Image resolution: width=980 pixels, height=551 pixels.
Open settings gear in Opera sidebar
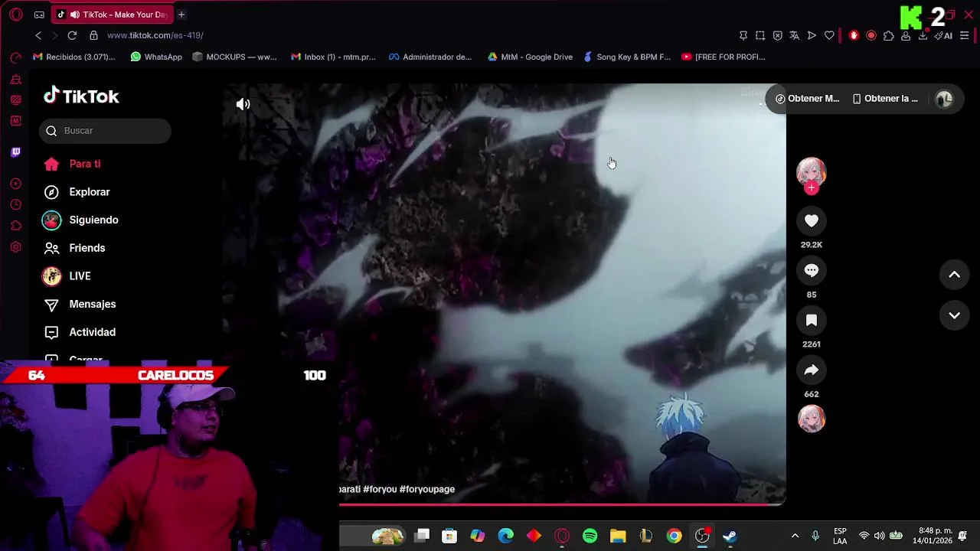(15, 247)
